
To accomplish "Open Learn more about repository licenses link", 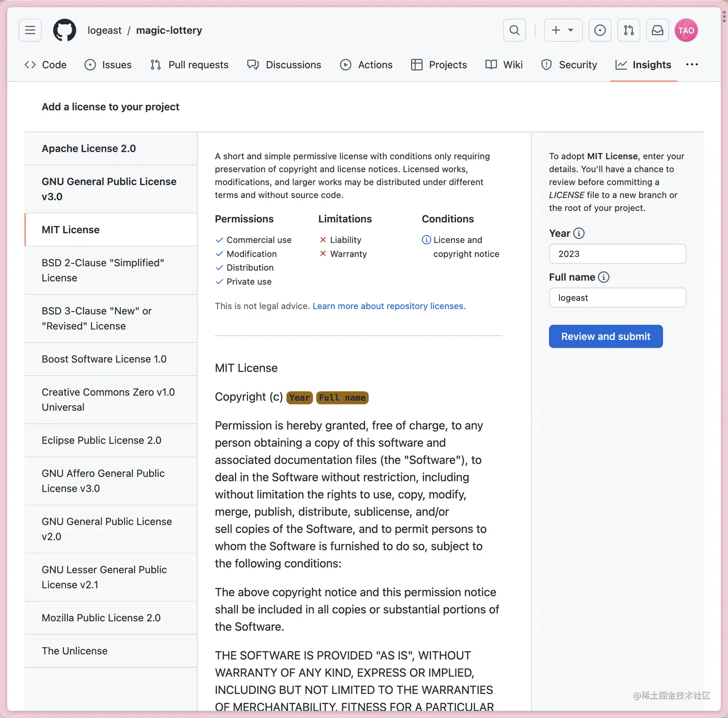I will click(x=389, y=306).
